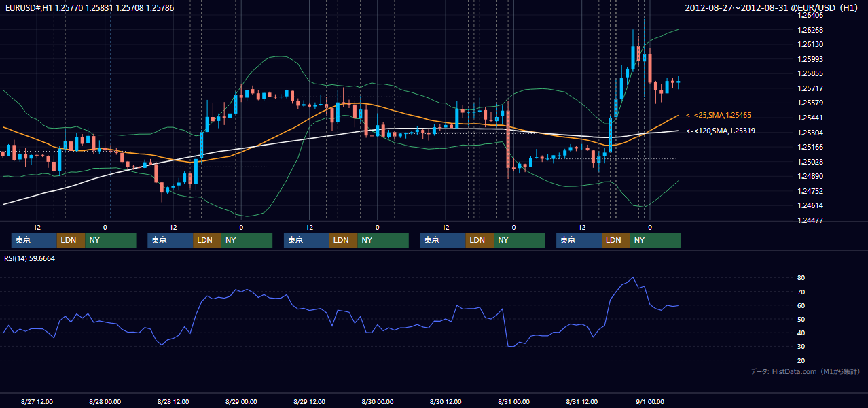The width and height of the screenshot is (868, 408).
Task: Select the 8/30 00:00 time axis marker
Action: coord(378,401)
